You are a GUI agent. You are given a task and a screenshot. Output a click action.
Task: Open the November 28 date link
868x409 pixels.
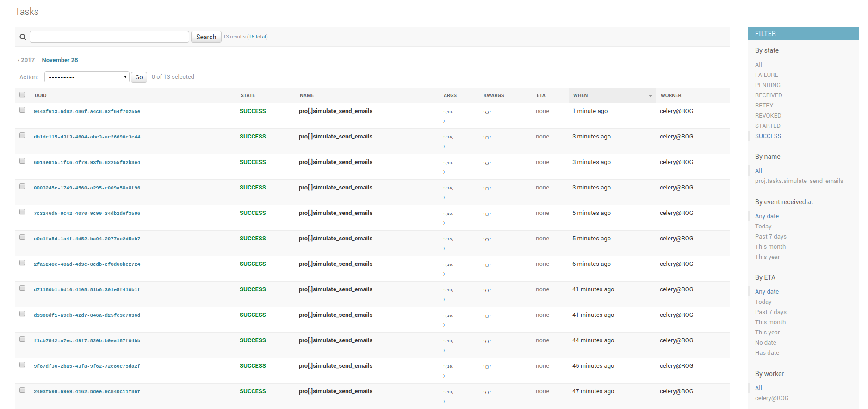(60, 60)
